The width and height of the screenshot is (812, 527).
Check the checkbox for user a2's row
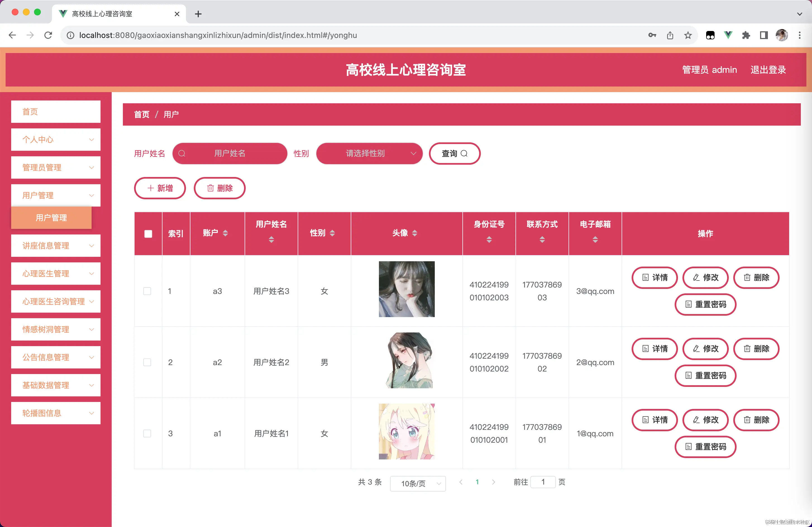[147, 362]
